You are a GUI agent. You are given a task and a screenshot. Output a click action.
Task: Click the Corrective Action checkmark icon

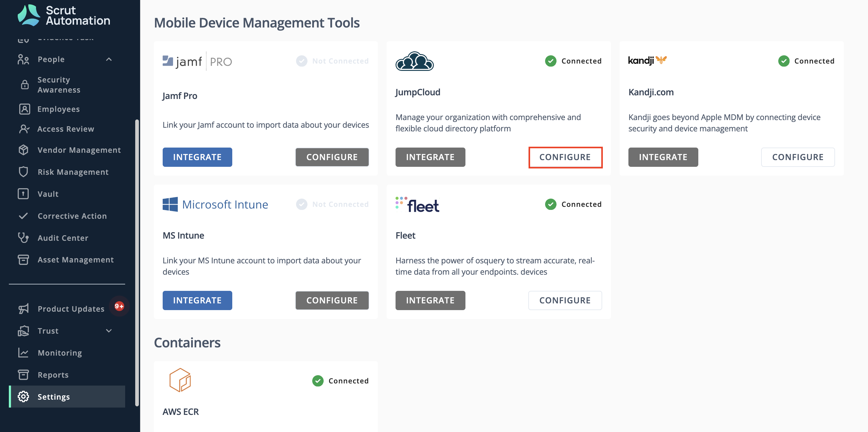23,216
